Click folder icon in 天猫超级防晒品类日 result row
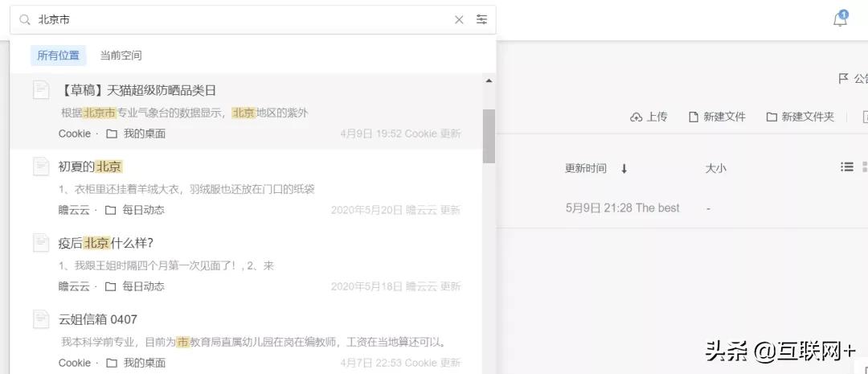The image size is (868, 374). pyautogui.click(x=112, y=134)
